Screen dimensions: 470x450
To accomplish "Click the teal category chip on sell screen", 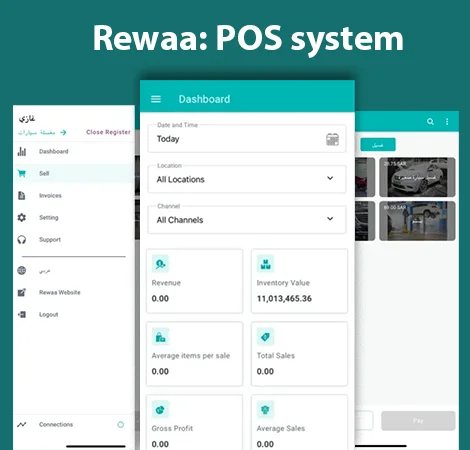I will [378, 145].
